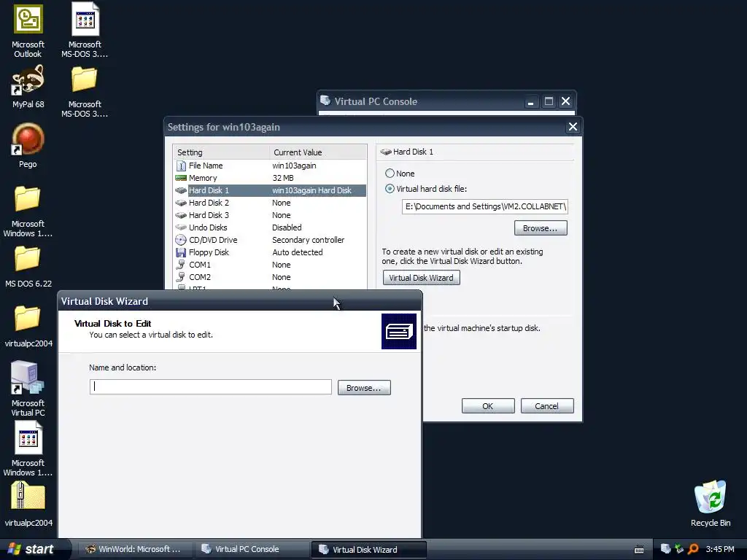Click the CD/DVD Drive disc icon
The width and height of the screenshot is (747, 560).
pos(181,240)
